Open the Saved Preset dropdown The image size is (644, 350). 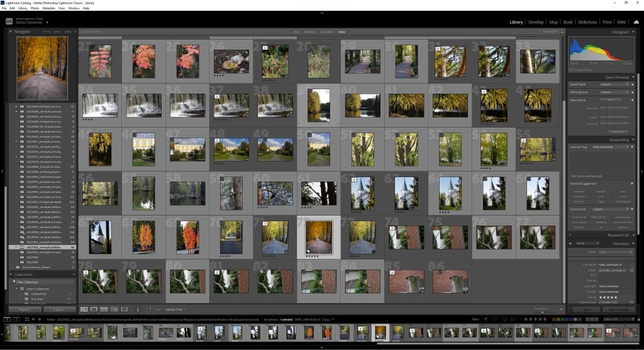[613, 84]
